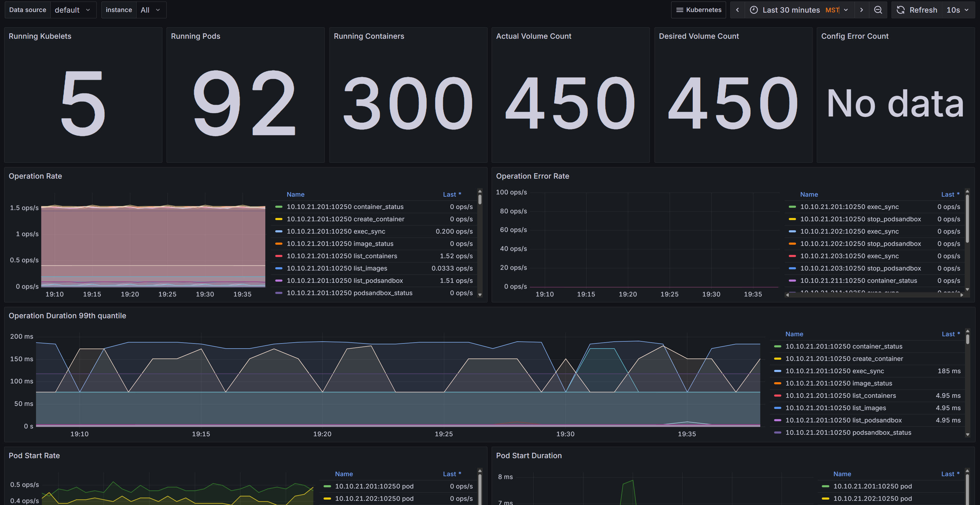
Task: Click the zoom out time range icon
Action: (878, 10)
